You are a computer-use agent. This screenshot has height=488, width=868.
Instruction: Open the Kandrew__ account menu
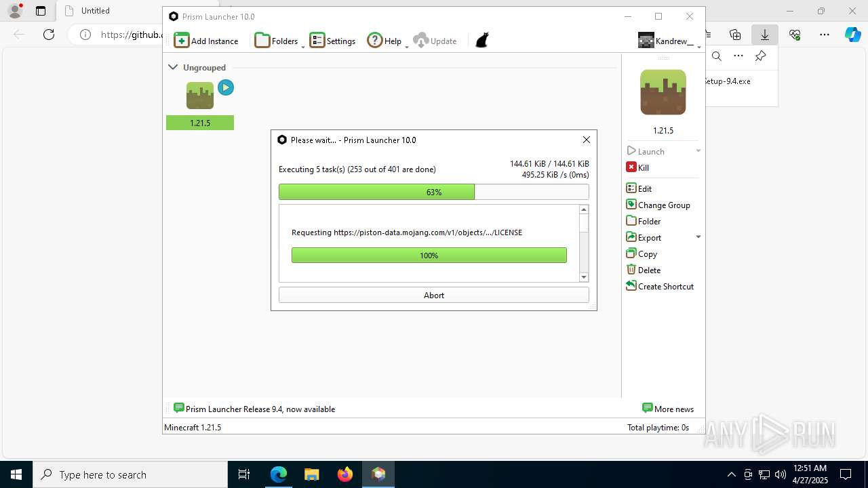click(x=667, y=41)
